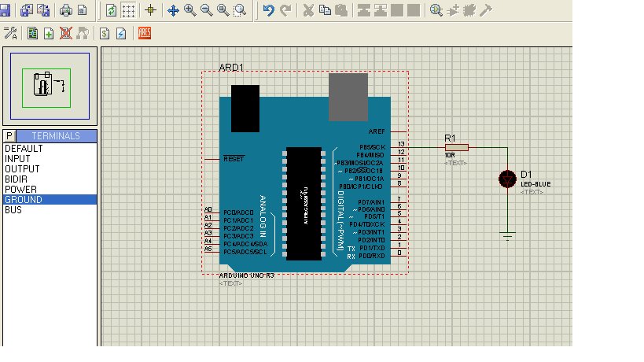The height and width of the screenshot is (362, 644).
Task: Click the grey USB connector on the Arduino
Action: pos(348,97)
